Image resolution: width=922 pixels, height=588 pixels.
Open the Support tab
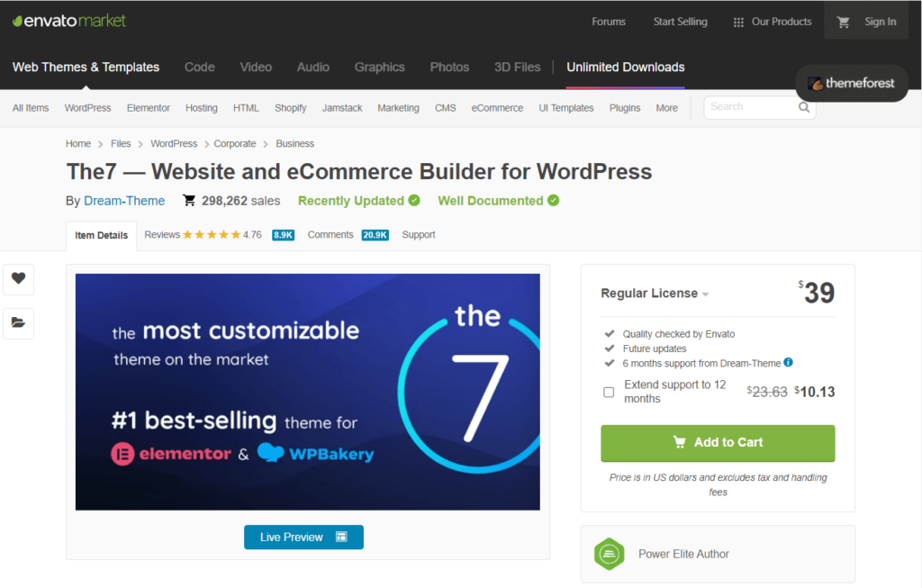coord(419,235)
